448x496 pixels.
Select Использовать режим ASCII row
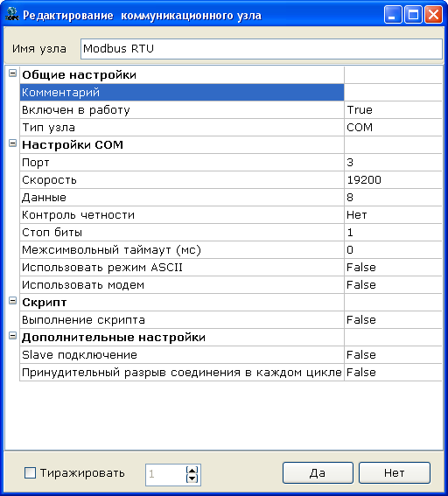click(182, 268)
